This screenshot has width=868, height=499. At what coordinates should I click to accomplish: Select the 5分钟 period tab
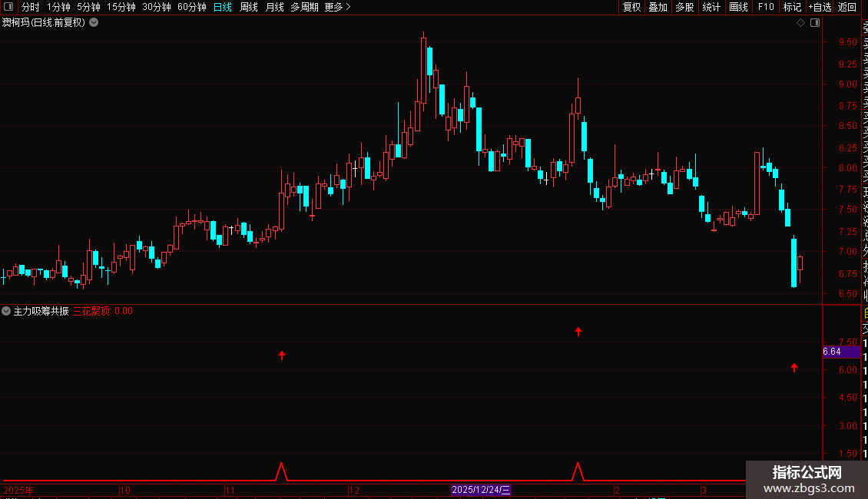[88, 7]
